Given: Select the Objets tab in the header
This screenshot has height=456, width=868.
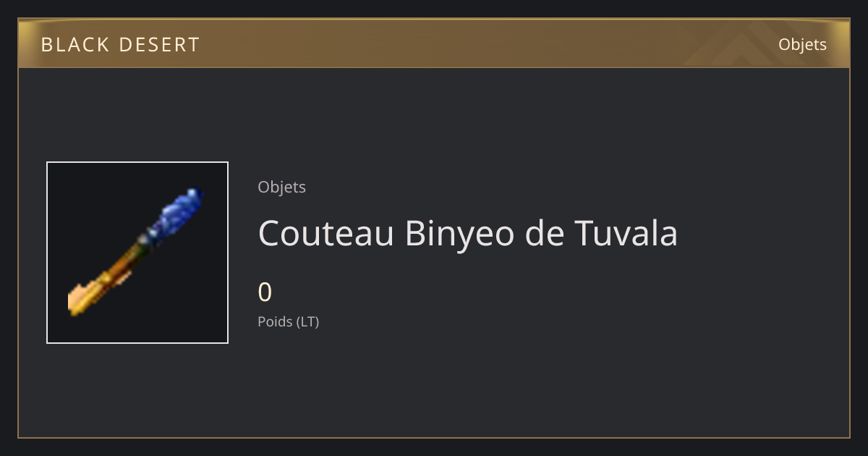Looking at the screenshot, I should coord(802,44).
